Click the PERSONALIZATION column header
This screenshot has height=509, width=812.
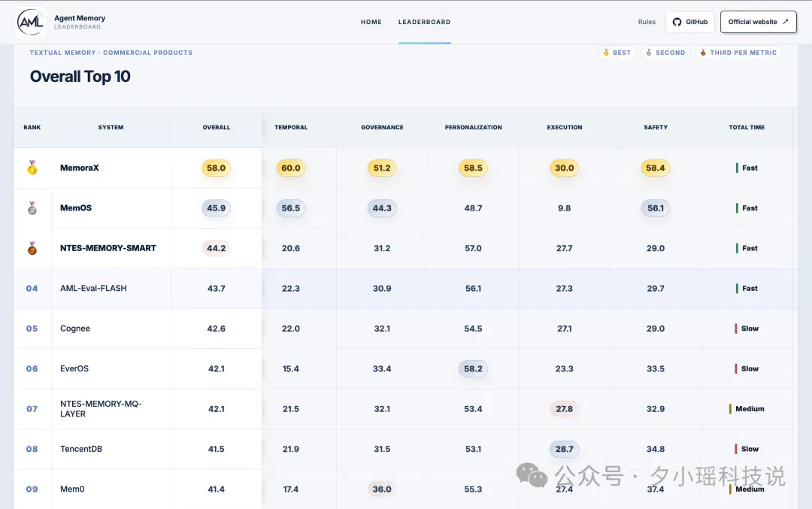474,127
